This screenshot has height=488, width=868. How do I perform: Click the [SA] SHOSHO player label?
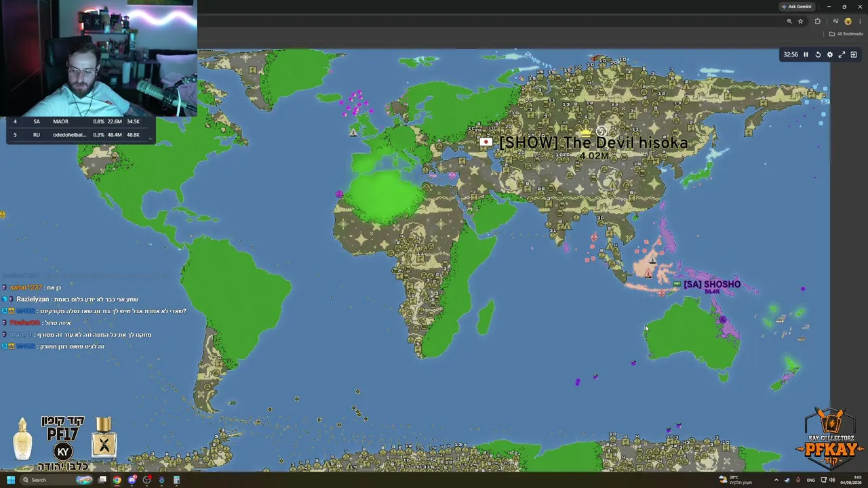pos(712,284)
